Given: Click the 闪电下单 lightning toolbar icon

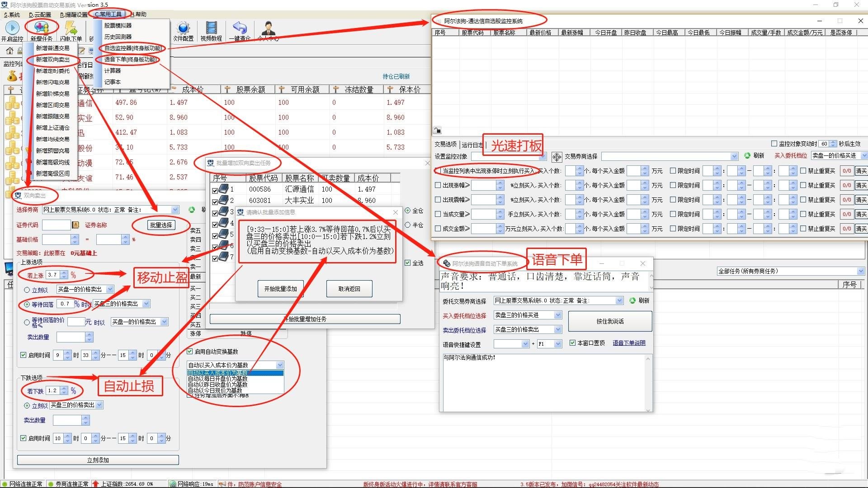Looking at the screenshot, I should click(71, 28).
